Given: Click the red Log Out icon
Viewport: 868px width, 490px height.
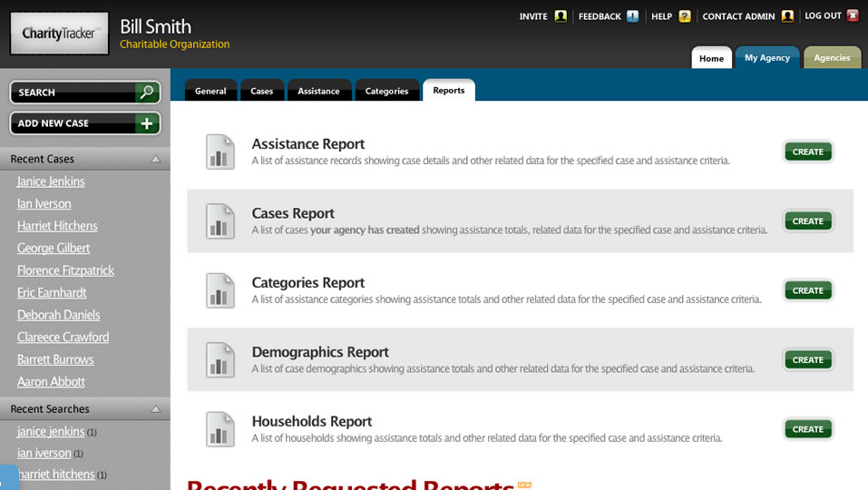Looking at the screenshot, I should pos(853,15).
